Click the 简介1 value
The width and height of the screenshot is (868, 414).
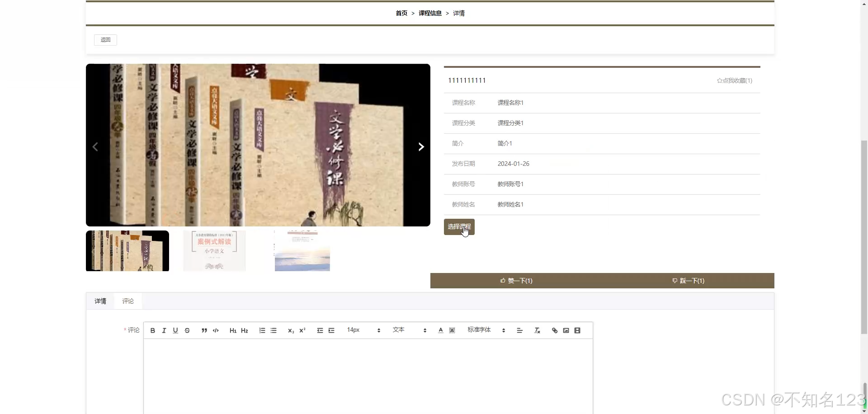[x=505, y=143]
